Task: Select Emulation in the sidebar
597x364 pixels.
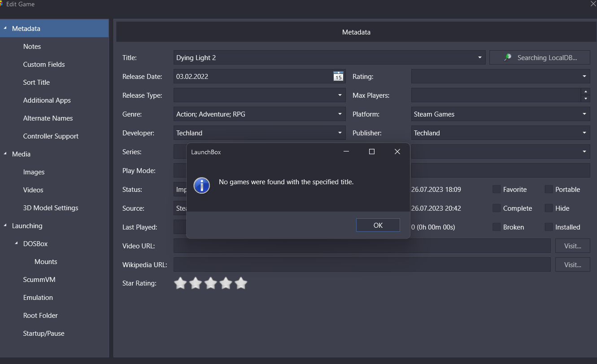Action: [38, 297]
